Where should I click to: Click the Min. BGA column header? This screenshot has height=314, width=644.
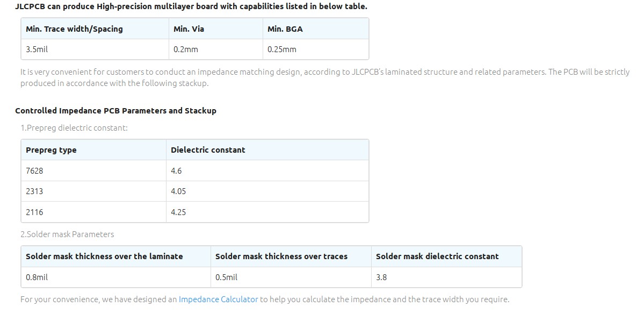[x=315, y=29]
